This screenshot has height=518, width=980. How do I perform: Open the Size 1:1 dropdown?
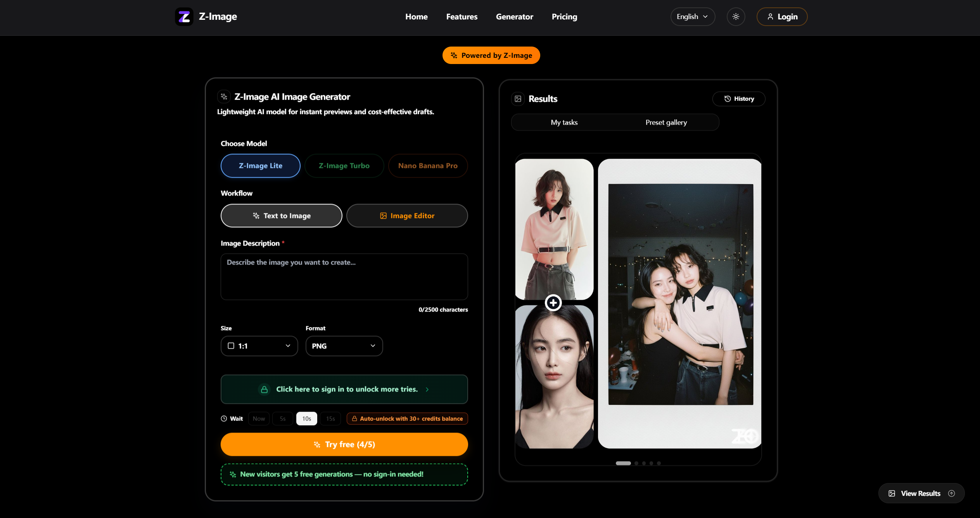point(259,346)
